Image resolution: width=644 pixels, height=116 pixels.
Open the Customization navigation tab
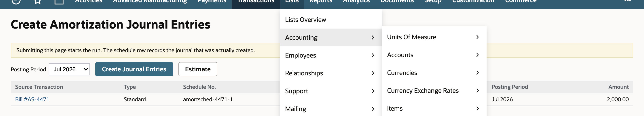(x=473, y=2)
